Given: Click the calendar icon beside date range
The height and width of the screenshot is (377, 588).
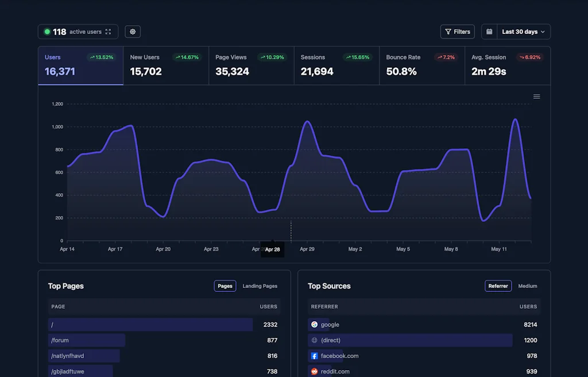Looking at the screenshot, I should point(489,32).
